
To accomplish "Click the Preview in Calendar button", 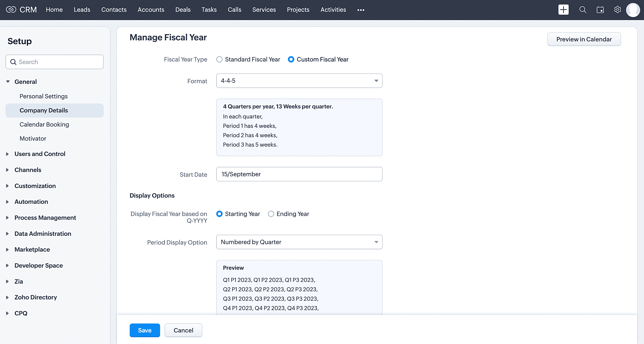I will click(x=584, y=39).
